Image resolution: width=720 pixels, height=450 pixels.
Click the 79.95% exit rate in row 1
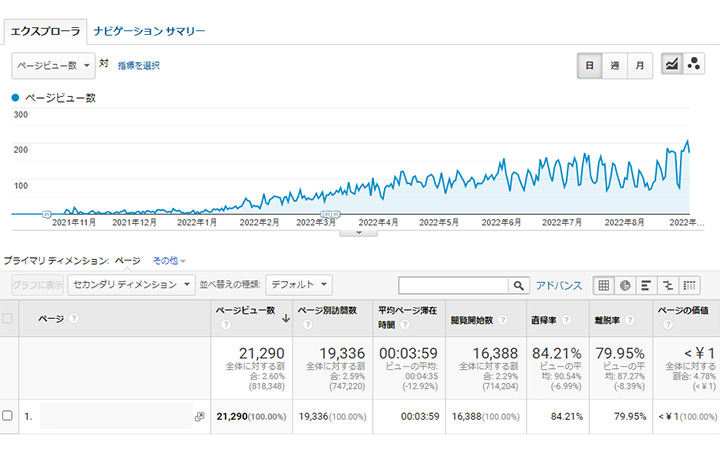pyautogui.click(x=630, y=416)
